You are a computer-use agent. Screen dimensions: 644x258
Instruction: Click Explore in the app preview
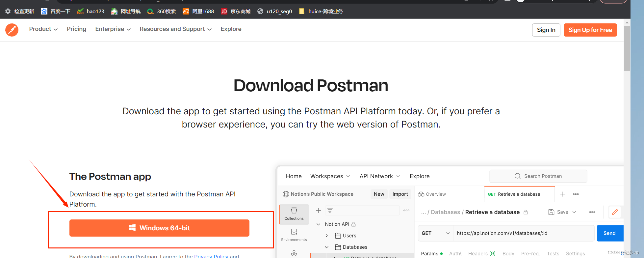coord(420,176)
